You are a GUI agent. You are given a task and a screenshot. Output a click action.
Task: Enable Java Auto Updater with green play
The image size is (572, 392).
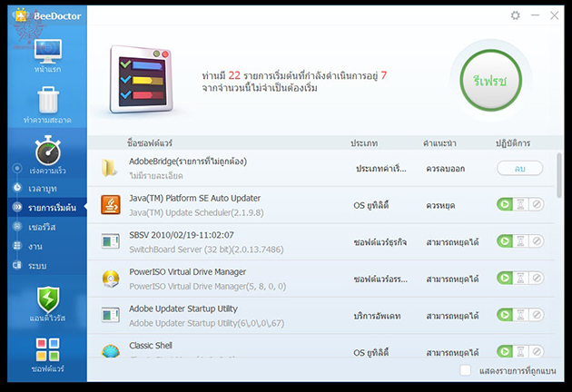505,204
